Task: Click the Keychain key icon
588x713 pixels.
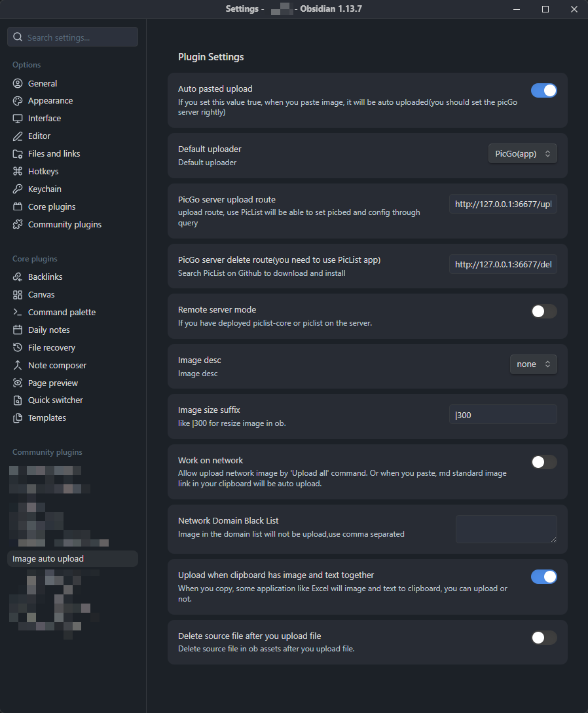Action: 18,189
